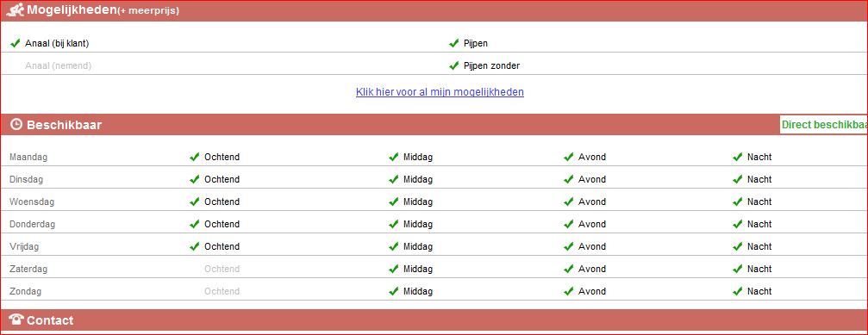Screen dimensions: 868x335
Task: Click the greyed-out 'Ochtend' in the Zaterdag row
Action: click(222, 269)
